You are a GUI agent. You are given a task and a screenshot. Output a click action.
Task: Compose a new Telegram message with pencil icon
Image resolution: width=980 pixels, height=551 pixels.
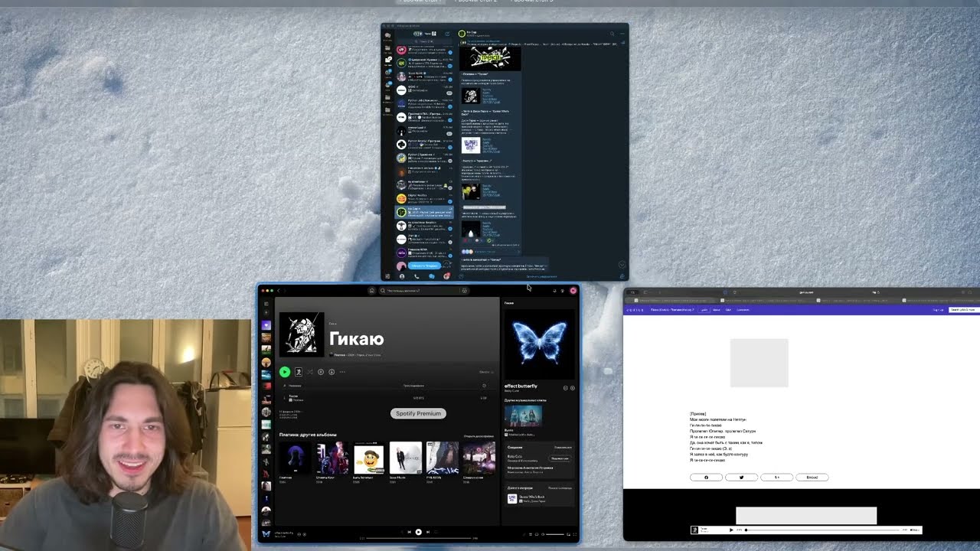[448, 34]
